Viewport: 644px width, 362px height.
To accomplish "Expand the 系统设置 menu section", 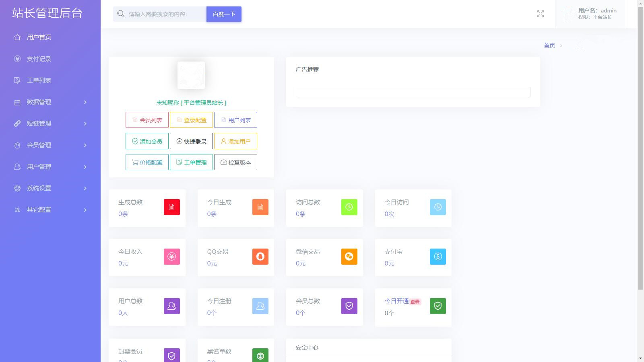I will [50, 188].
